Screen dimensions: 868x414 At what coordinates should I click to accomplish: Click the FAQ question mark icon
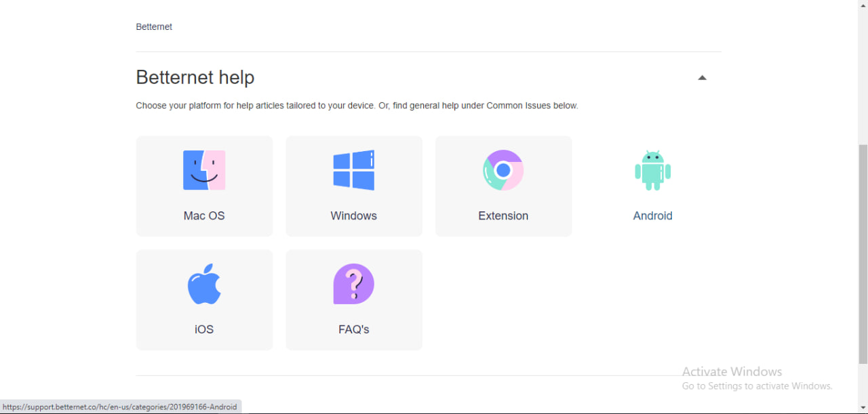(x=353, y=284)
